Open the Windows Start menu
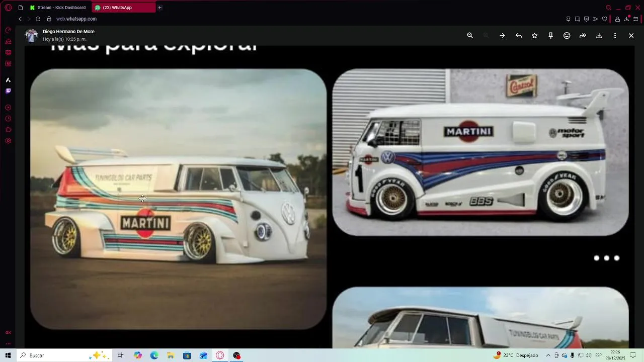The width and height of the screenshot is (644, 362). (8, 355)
